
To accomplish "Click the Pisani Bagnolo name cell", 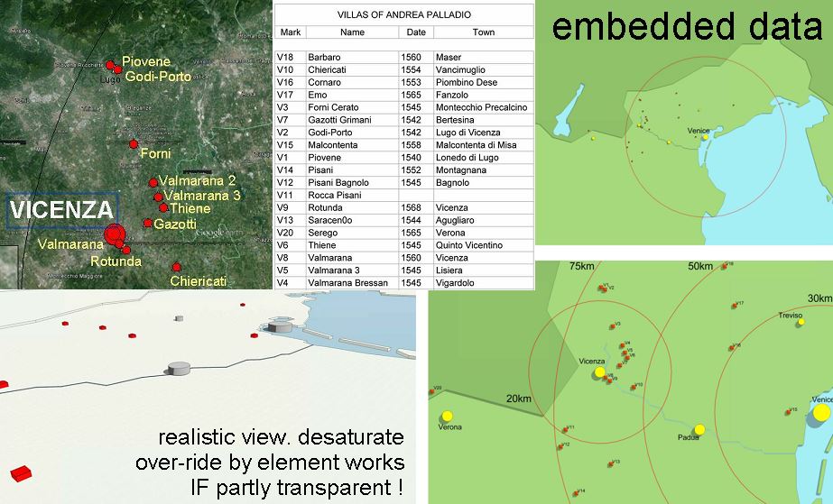I will coord(352,182).
